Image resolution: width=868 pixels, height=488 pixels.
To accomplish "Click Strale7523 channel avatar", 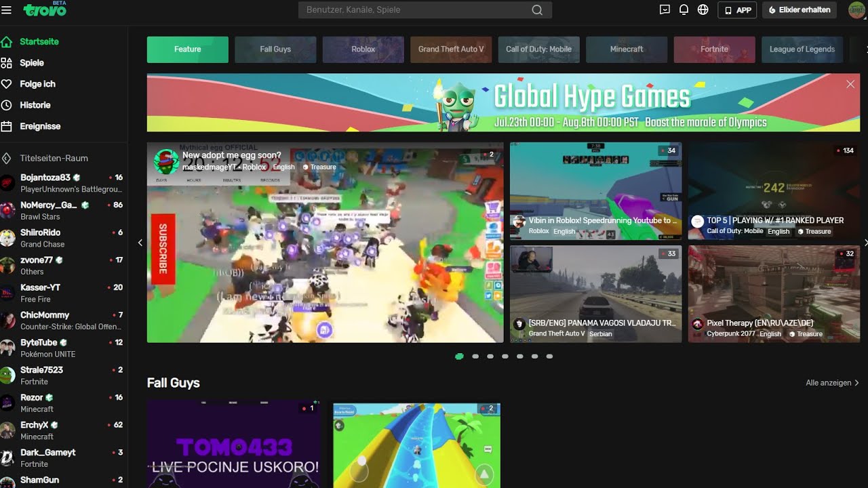I will click(x=7, y=375).
